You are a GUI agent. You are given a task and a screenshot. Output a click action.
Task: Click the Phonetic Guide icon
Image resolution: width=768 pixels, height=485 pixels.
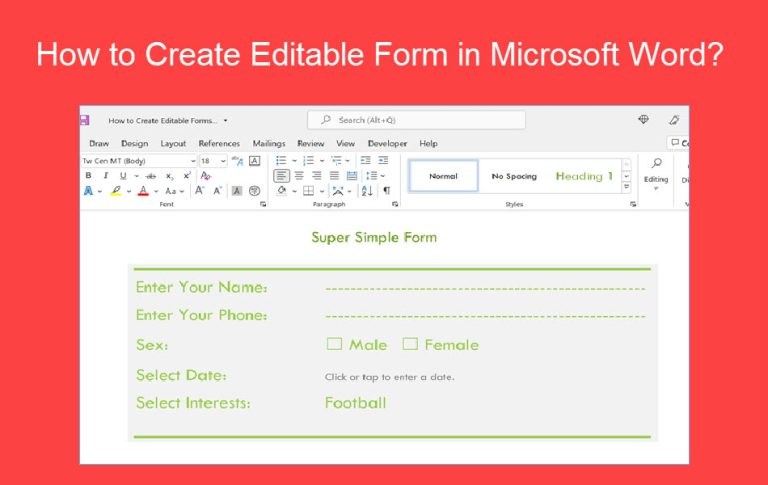tap(237, 161)
